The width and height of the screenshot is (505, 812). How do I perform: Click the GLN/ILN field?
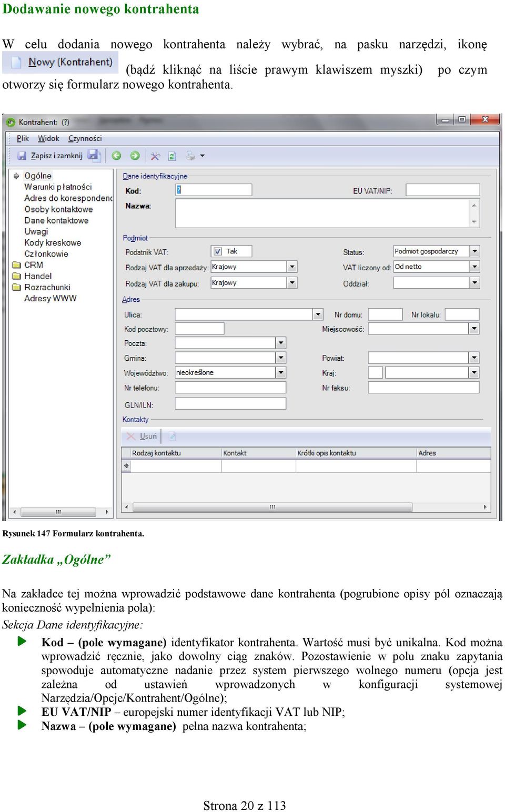coord(230,403)
